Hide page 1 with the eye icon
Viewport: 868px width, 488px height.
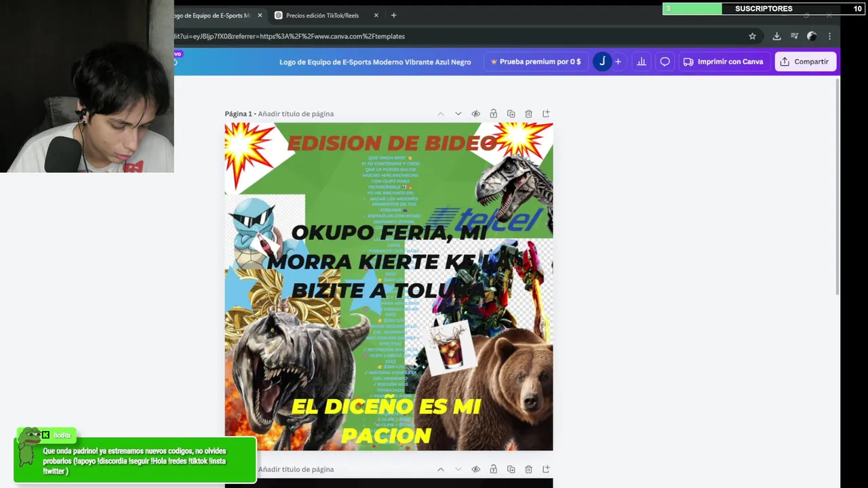475,114
